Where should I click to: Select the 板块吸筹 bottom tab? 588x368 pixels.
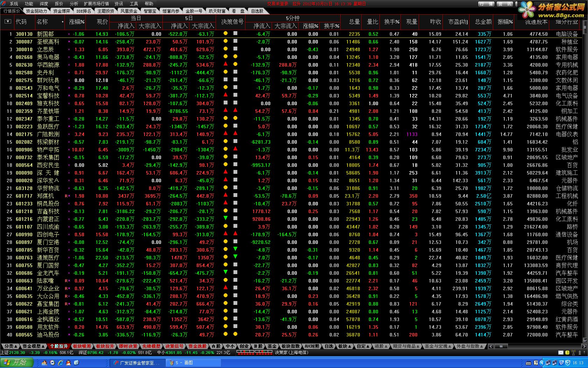82,346
